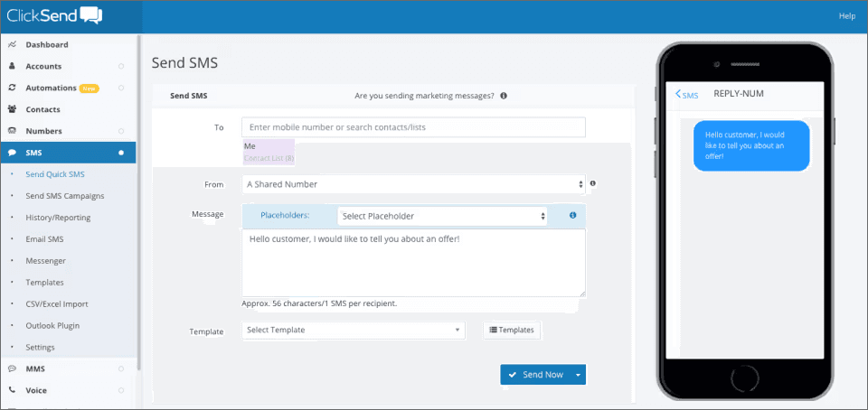Screen dimensions: 868x410
Task: Open the Select Placeholder dropdown
Action: click(442, 216)
